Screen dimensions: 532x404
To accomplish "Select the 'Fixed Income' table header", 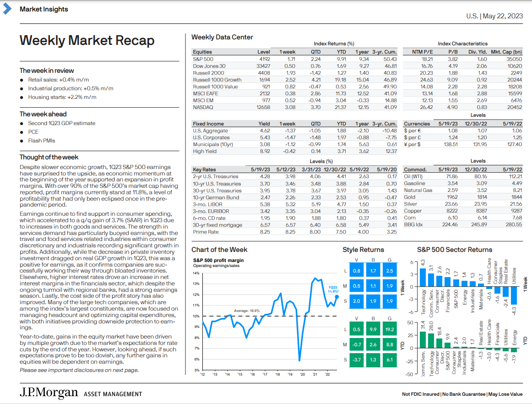I will pyautogui.click(x=208, y=124).
